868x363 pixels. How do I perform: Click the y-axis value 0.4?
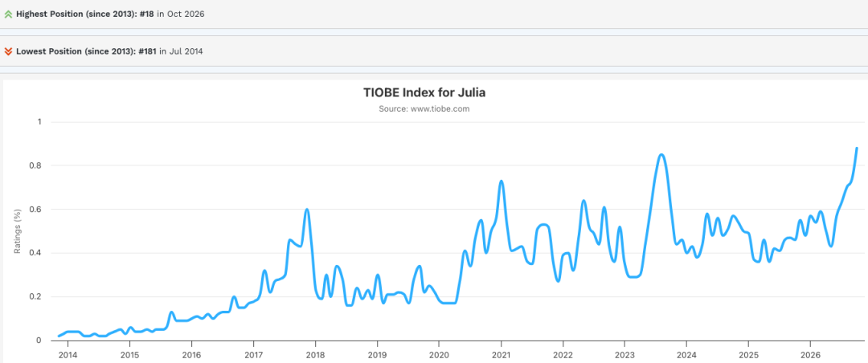[36, 253]
